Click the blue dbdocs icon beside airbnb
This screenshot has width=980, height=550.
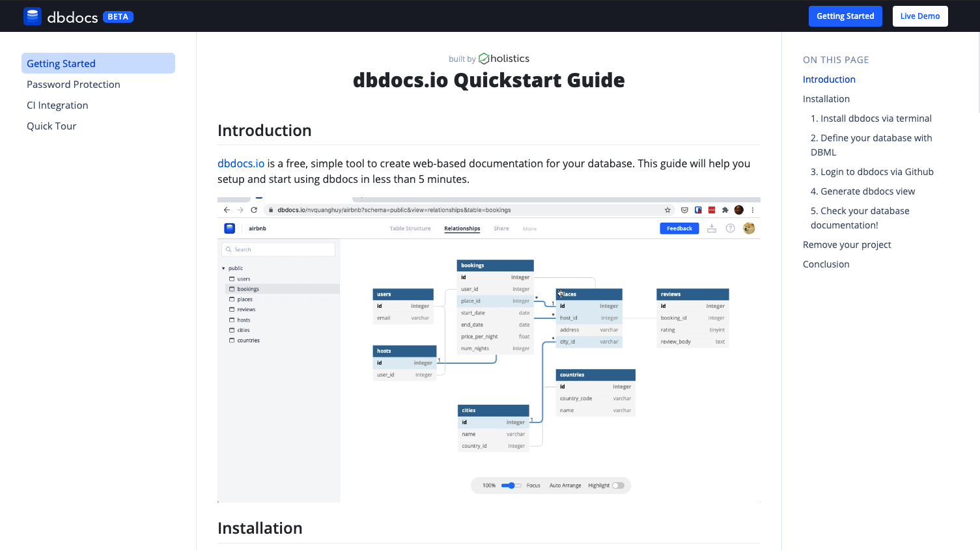click(229, 228)
